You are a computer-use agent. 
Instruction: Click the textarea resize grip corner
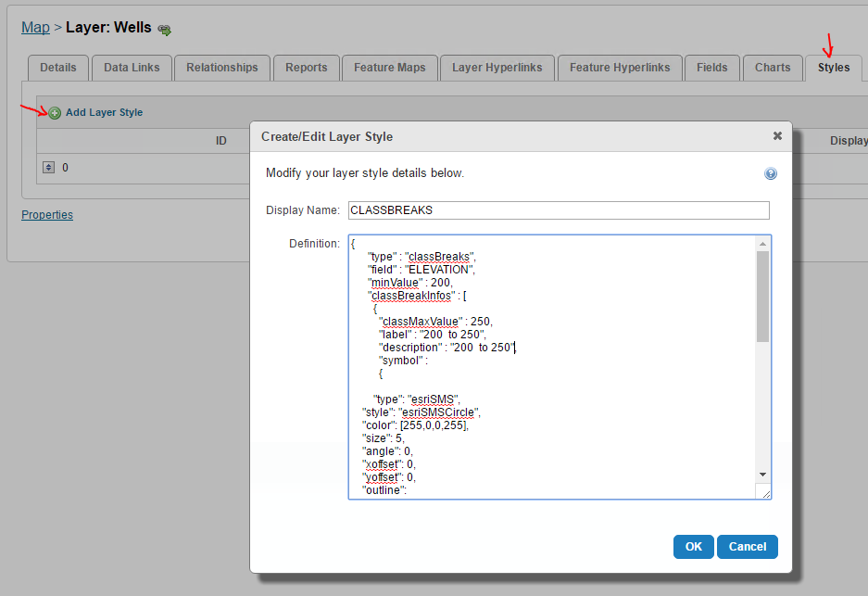[764, 492]
